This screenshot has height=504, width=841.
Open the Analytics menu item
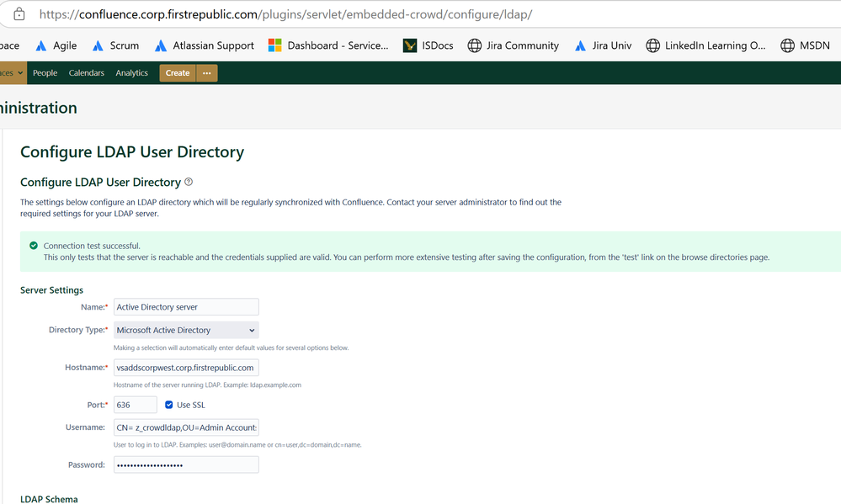(x=131, y=73)
